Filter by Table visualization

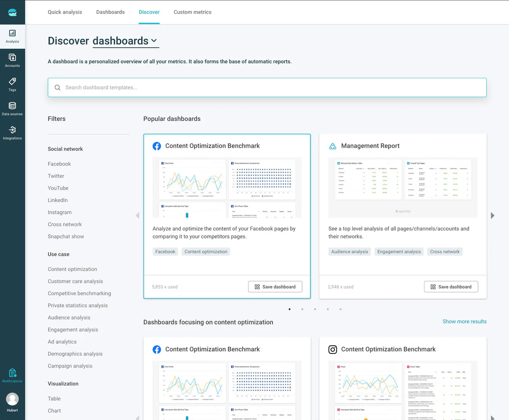coord(54,399)
